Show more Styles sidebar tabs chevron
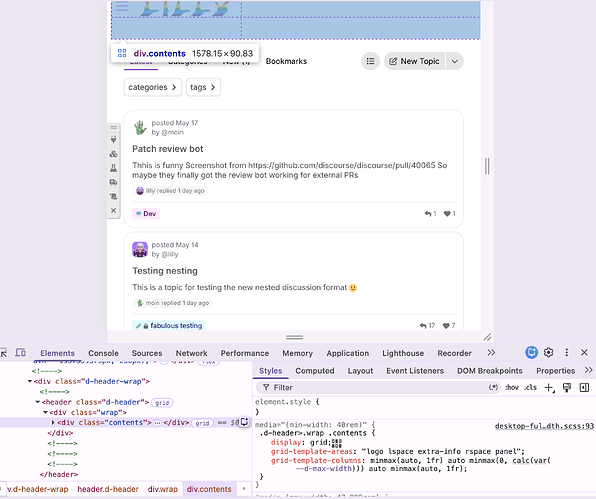 588,370
